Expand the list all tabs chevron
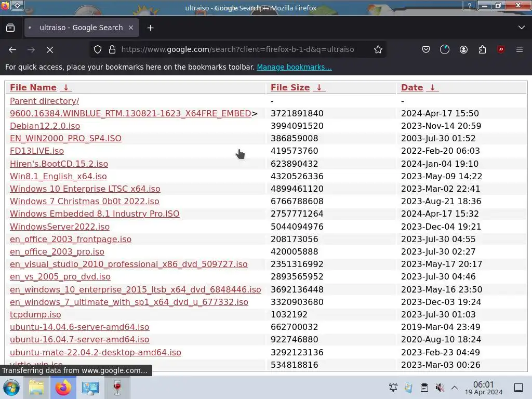 click(x=522, y=28)
